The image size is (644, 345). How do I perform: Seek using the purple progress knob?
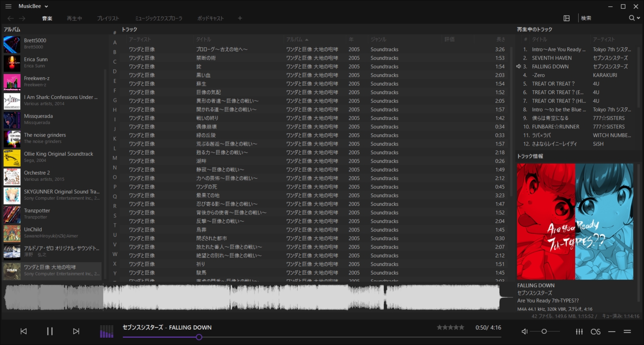coord(199,337)
